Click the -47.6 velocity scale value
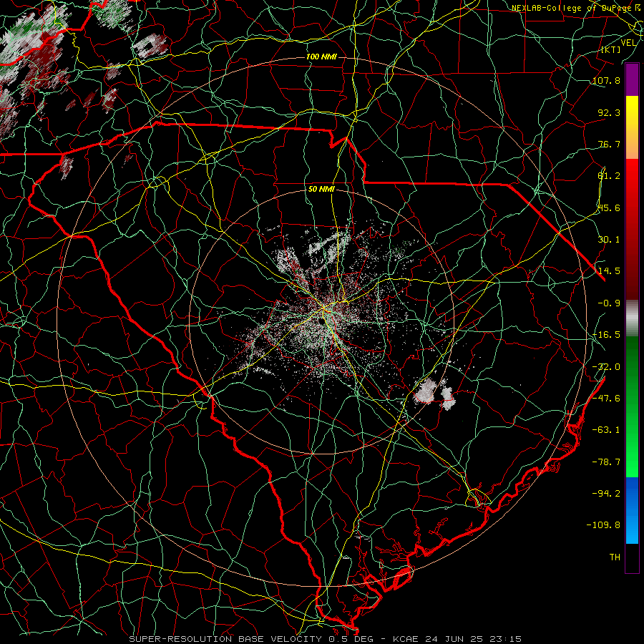644x644 pixels. (606, 399)
